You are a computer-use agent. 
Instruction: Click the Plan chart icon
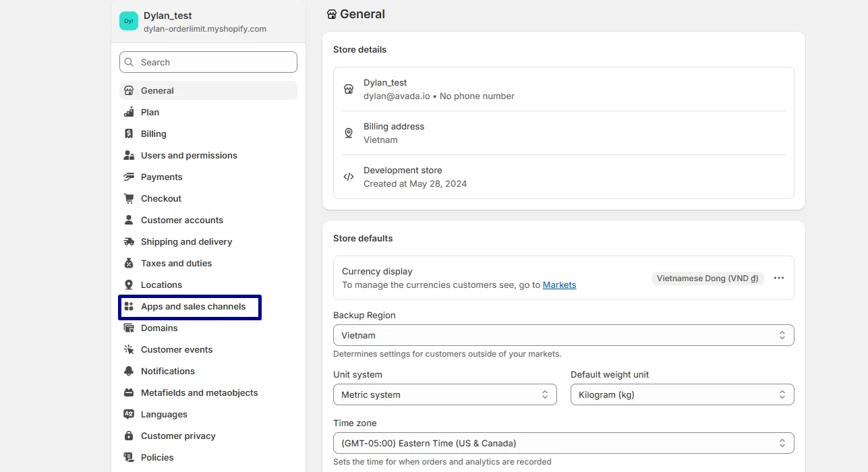coord(129,112)
